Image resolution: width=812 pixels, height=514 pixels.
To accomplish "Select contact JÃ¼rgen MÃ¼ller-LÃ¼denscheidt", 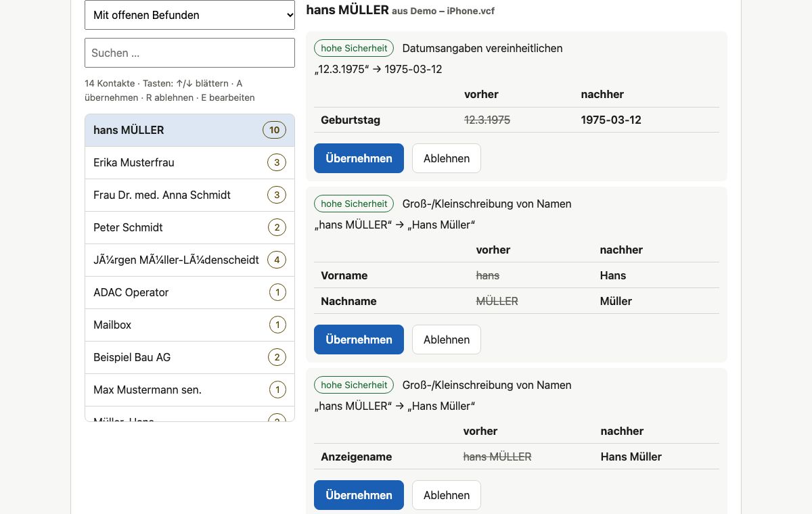I will pos(189,260).
